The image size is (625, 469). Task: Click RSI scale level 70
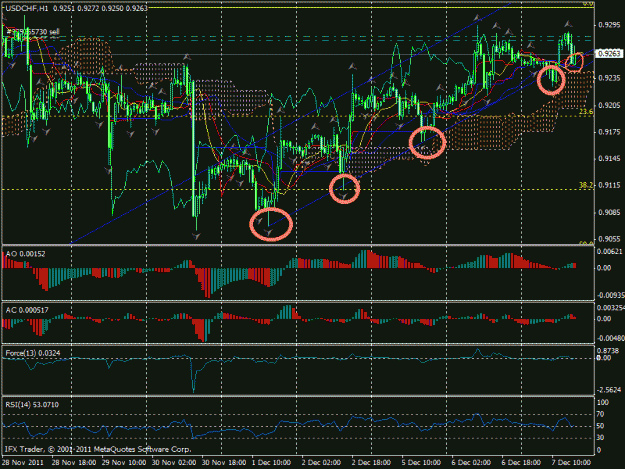click(x=601, y=414)
